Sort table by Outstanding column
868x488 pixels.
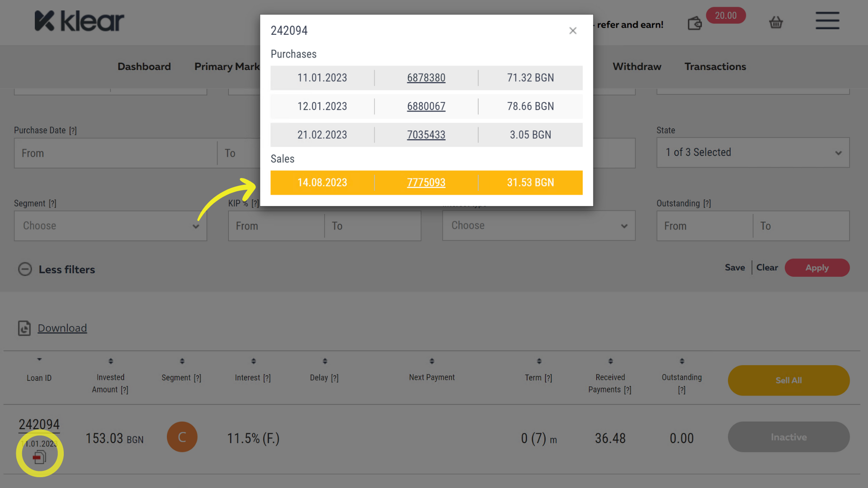coord(682,361)
